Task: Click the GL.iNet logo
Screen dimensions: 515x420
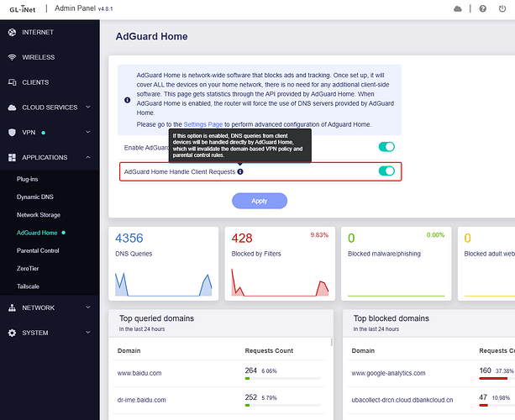Action: [x=27, y=8]
